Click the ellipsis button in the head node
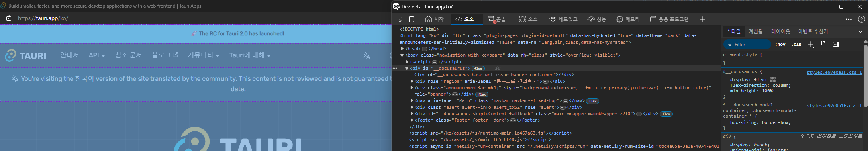The image size is (868, 151). coord(424,49)
